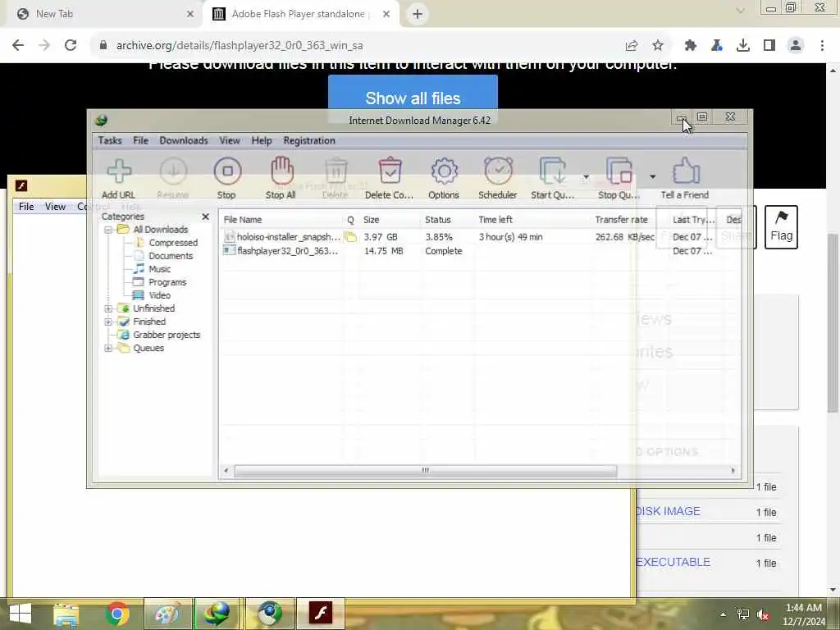The width and height of the screenshot is (840, 630).
Task: Click the horizontal scrollbar thumb in the download list
Action: (426, 470)
